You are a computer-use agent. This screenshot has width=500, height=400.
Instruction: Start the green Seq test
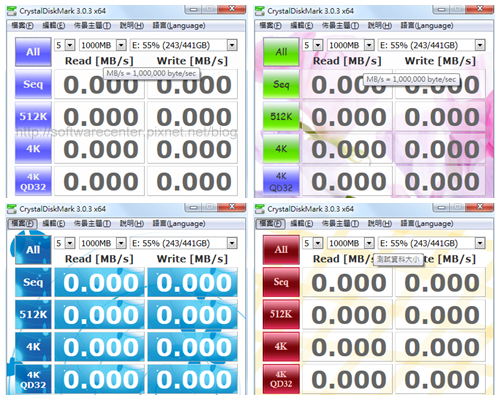click(x=281, y=84)
